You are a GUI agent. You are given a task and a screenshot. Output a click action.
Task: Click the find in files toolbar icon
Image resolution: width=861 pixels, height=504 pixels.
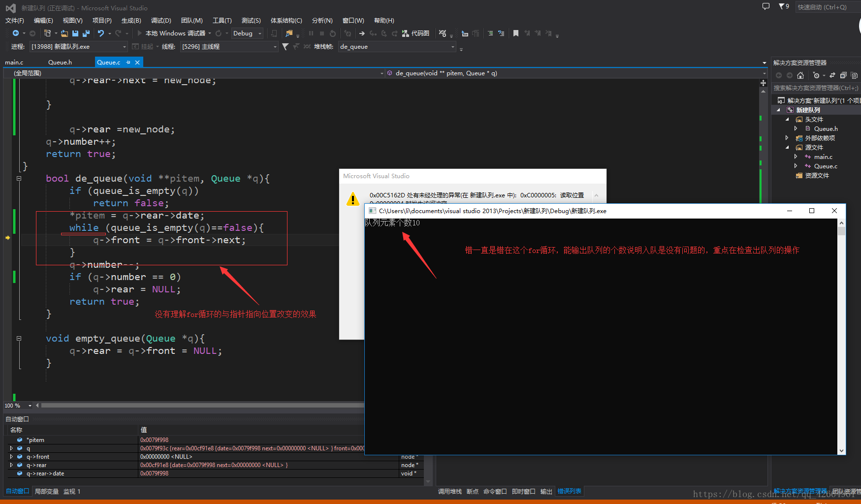tap(289, 33)
